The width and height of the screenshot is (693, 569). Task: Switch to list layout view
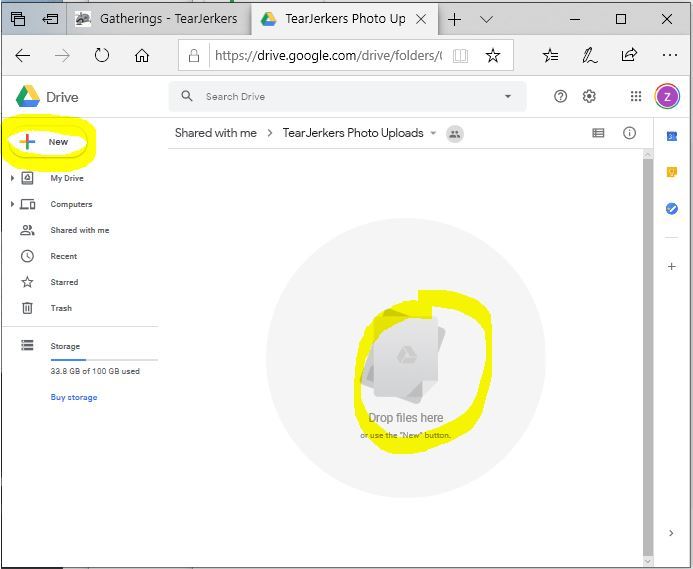click(598, 133)
